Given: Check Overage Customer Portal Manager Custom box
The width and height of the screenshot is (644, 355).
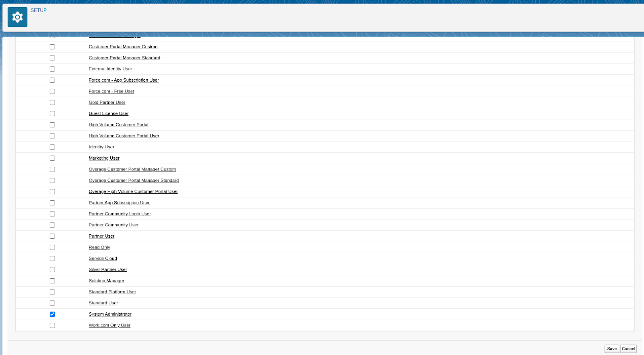Looking at the screenshot, I should (x=52, y=169).
